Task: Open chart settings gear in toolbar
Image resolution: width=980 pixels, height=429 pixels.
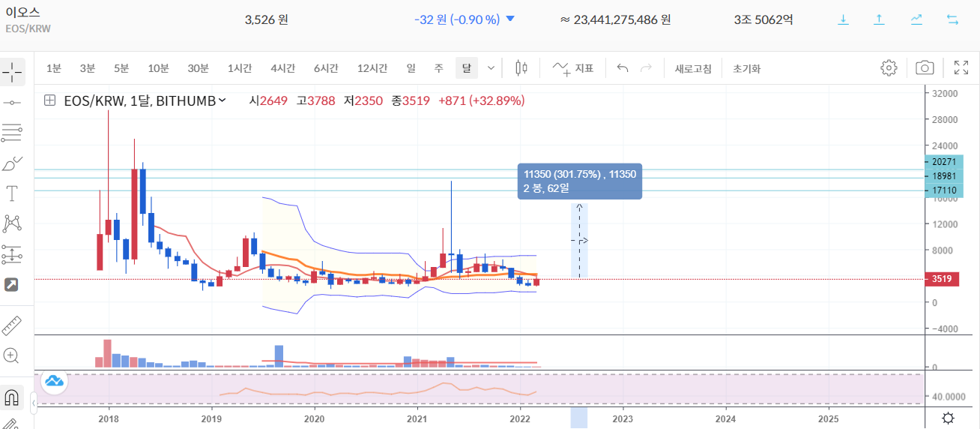Action: (x=889, y=68)
